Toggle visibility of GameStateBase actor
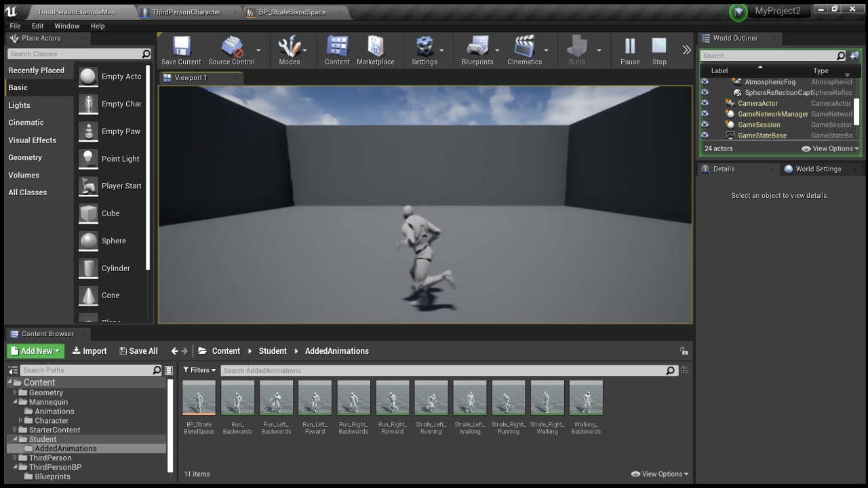Viewport: 868px width, 488px height. click(705, 135)
